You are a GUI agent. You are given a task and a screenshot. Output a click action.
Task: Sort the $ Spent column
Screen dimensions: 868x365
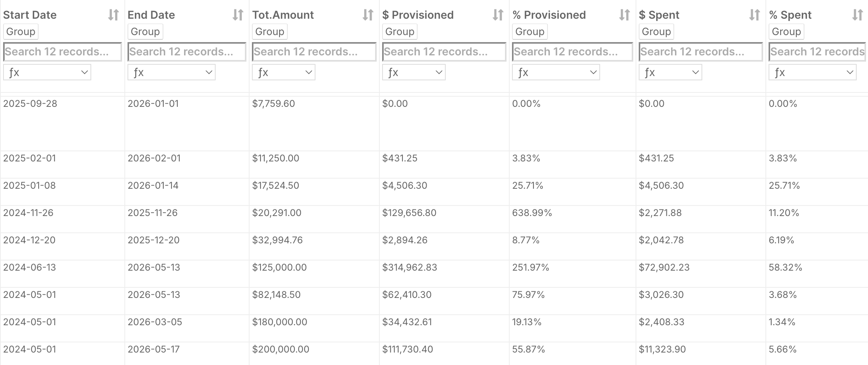(x=754, y=15)
